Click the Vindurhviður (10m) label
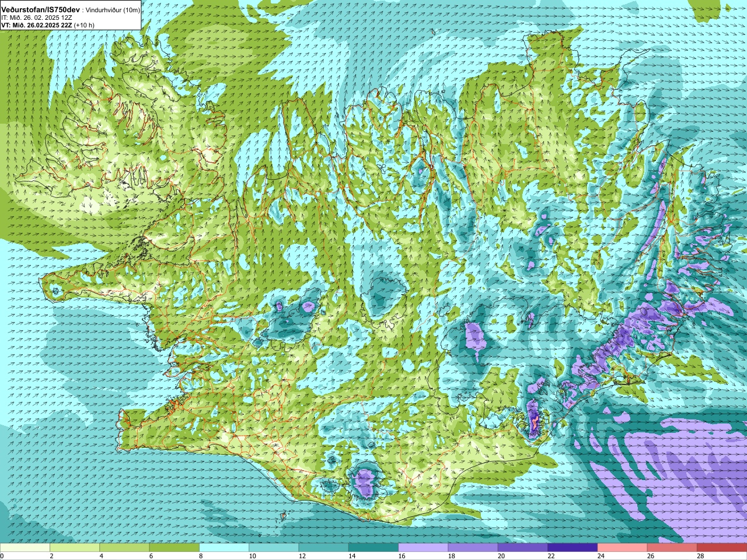Screen dimensions: 747x560 (x=113, y=10)
